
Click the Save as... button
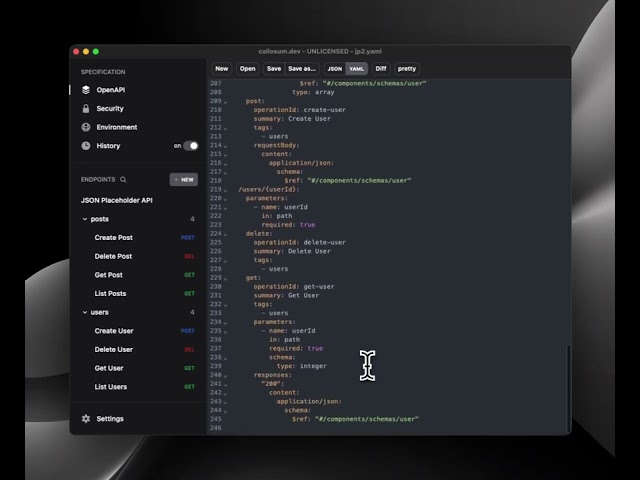coord(302,69)
